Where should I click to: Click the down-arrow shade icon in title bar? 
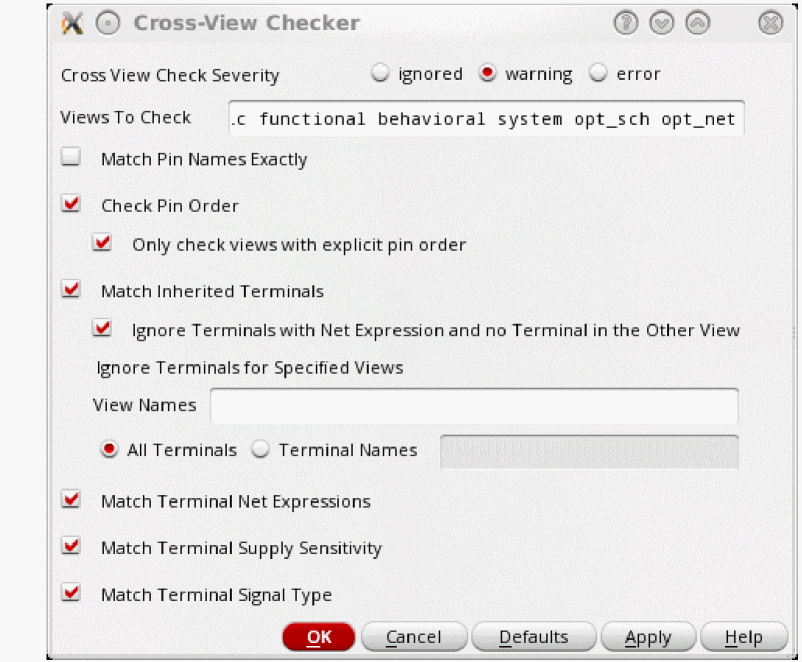(x=662, y=23)
